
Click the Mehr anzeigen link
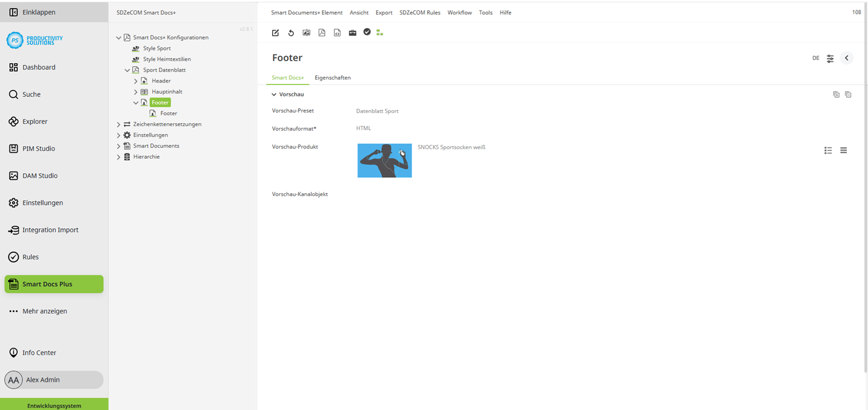pos(45,311)
